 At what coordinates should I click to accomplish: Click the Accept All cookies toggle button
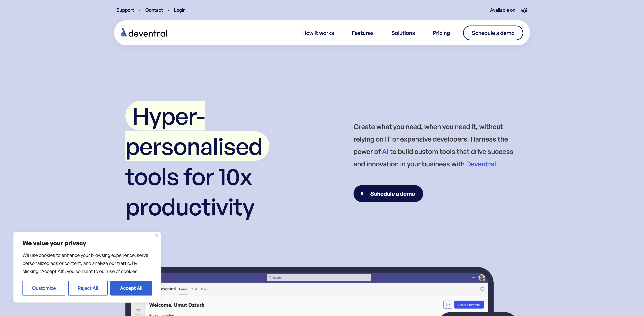click(131, 288)
